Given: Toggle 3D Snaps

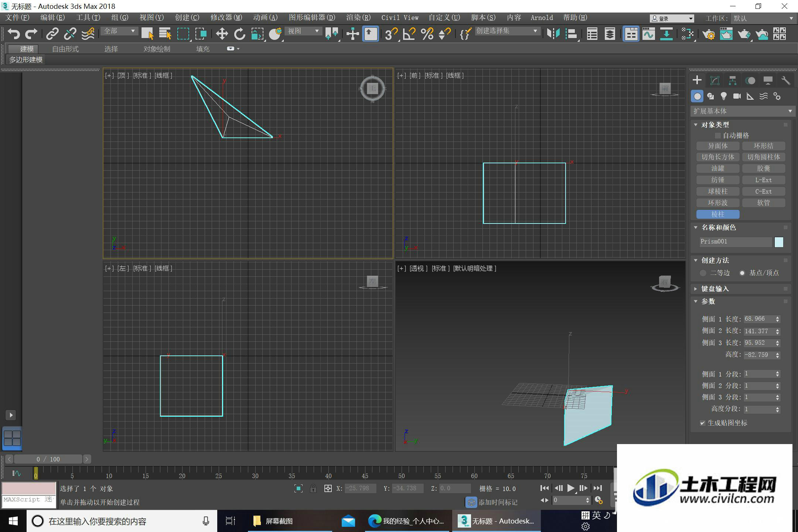Looking at the screenshot, I should click(391, 34).
